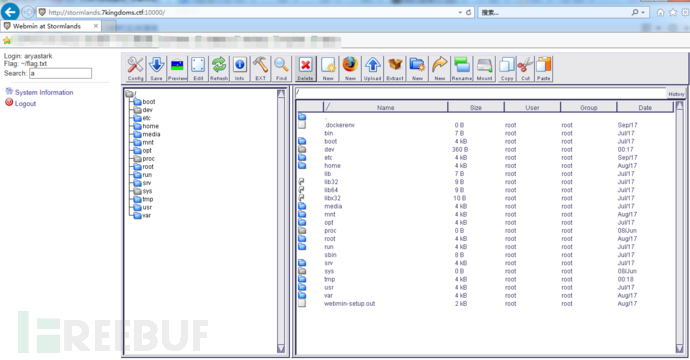
Task: Open the Config tool in file manager
Action: click(136, 69)
